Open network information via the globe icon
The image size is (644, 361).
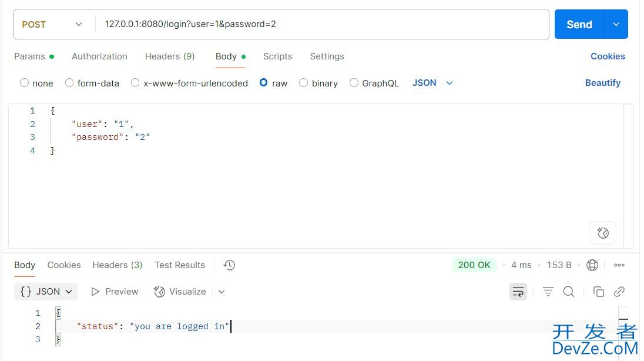(592, 265)
